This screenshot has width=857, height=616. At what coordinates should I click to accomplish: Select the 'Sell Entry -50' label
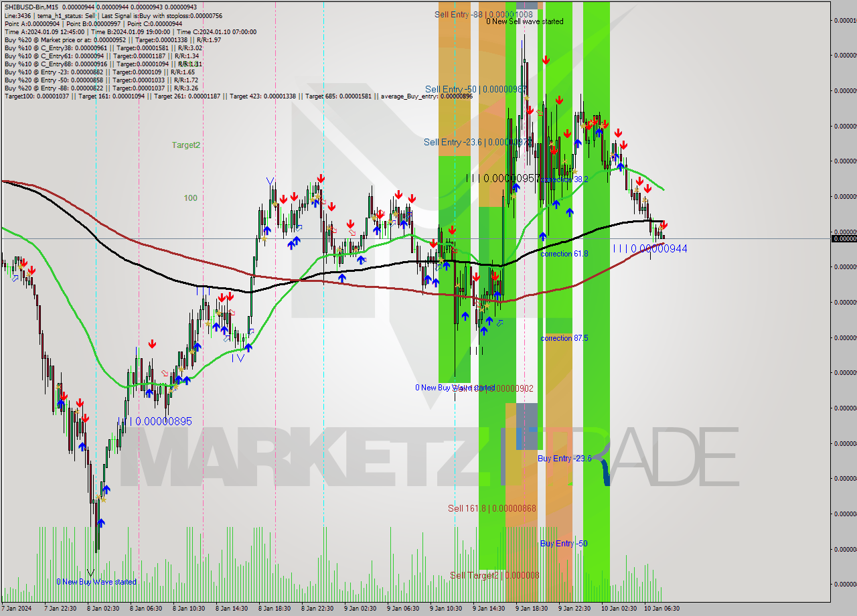coord(476,88)
